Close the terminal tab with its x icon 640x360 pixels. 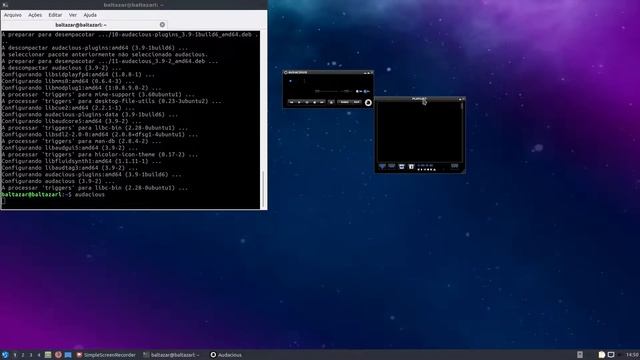click(162, 24)
